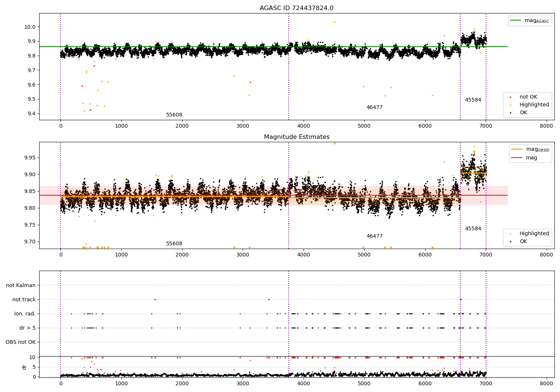Image resolution: width=560 pixels, height=392 pixels.
Task: Click the 'OBS not OK' axis label
Action: point(21,342)
